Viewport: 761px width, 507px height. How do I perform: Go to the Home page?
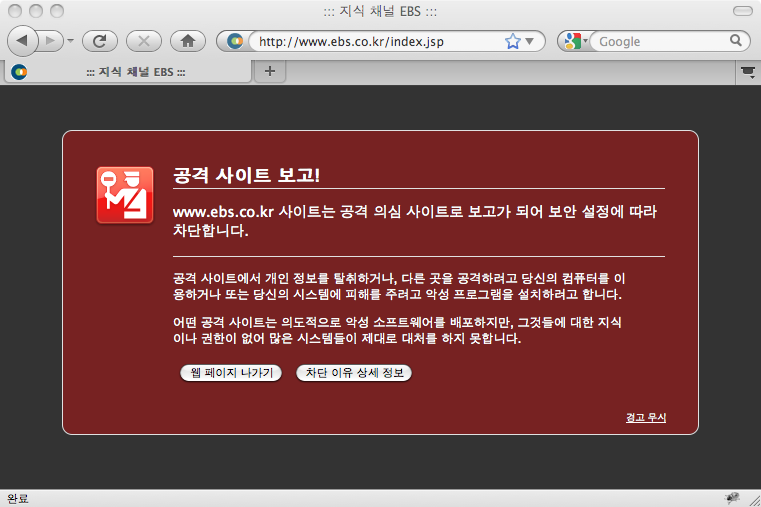(188, 41)
